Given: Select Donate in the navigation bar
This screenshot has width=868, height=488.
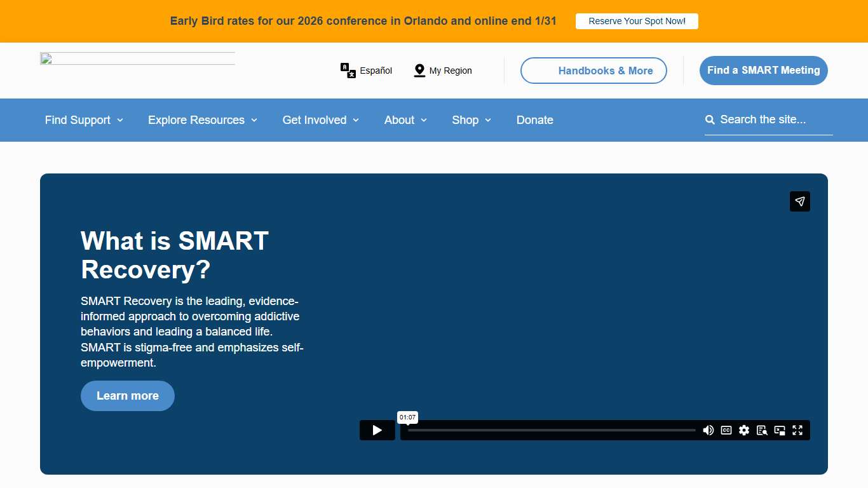Looking at the screenshot, I should [x=534, y=120].
